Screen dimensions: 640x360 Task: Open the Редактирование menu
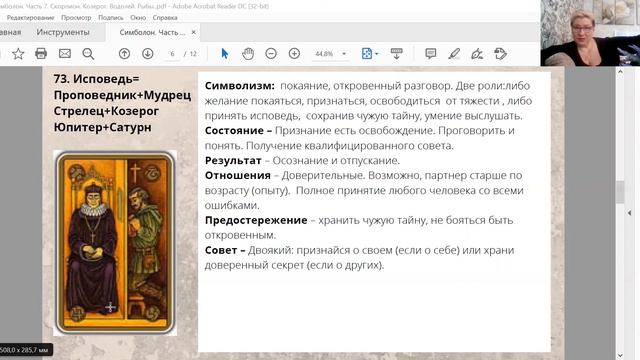[x=31, y=18]
